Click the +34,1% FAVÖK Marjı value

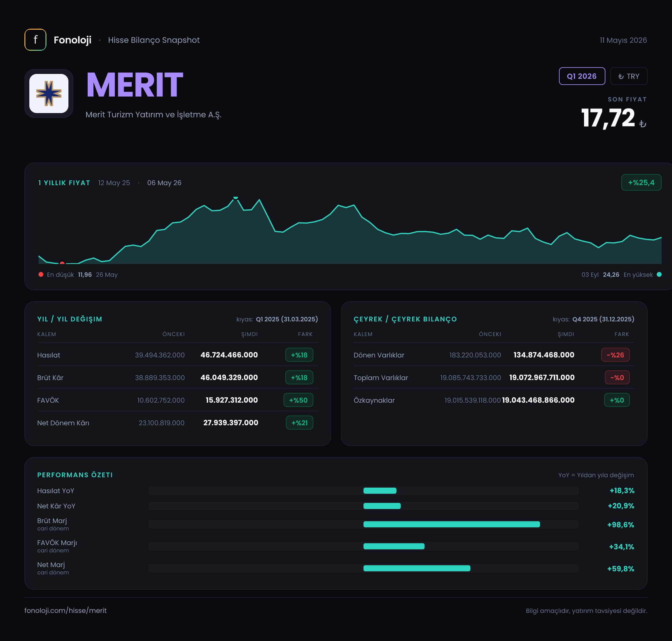(x=621, y=547)
